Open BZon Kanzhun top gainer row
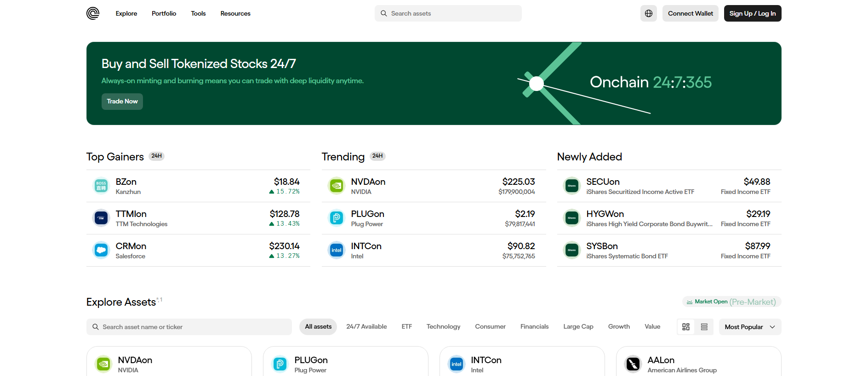The height and width of the screenshot is (376, 868). [x=198, y=186]
